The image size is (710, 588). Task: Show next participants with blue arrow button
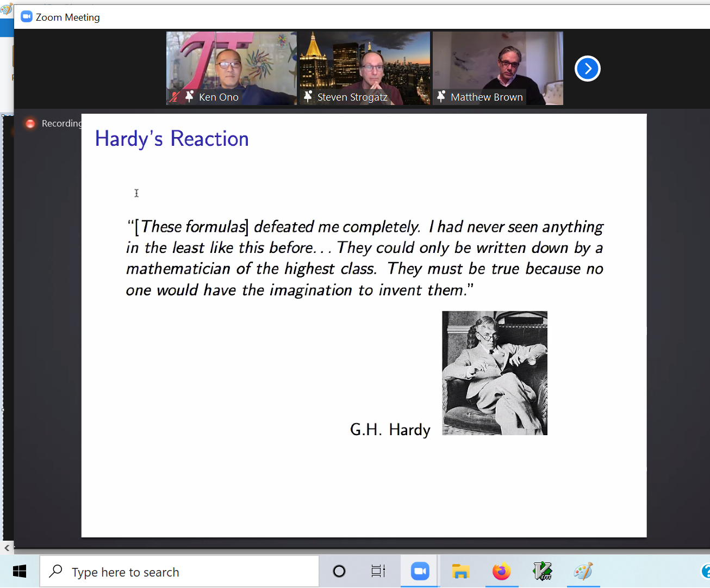point(588,69)
